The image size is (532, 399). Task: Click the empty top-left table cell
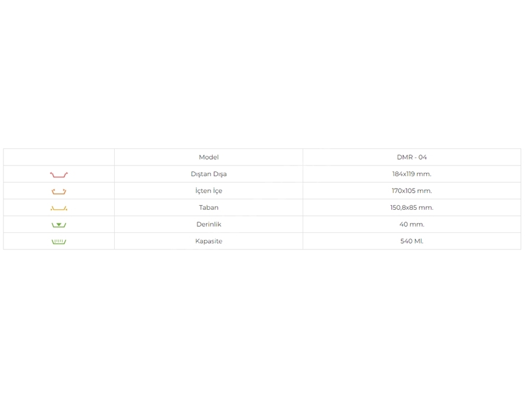[59, 157]
